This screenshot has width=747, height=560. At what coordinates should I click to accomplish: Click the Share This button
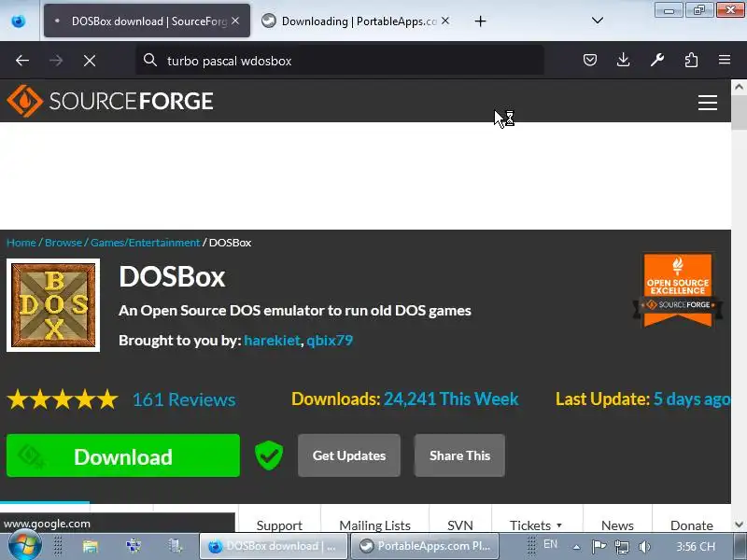point(459,455)
